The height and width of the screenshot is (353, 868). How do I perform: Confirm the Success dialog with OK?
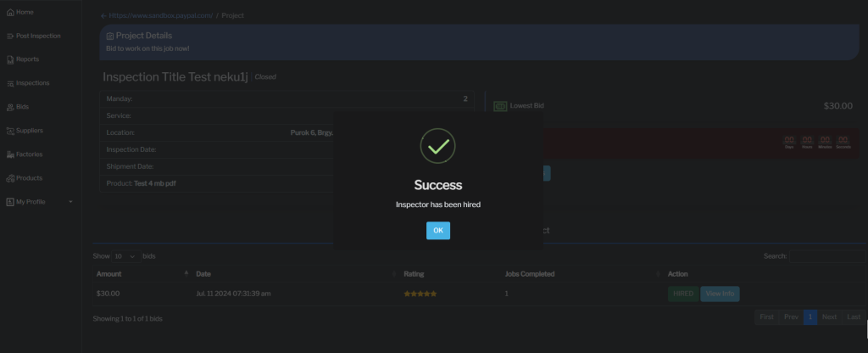pos(438,231)
